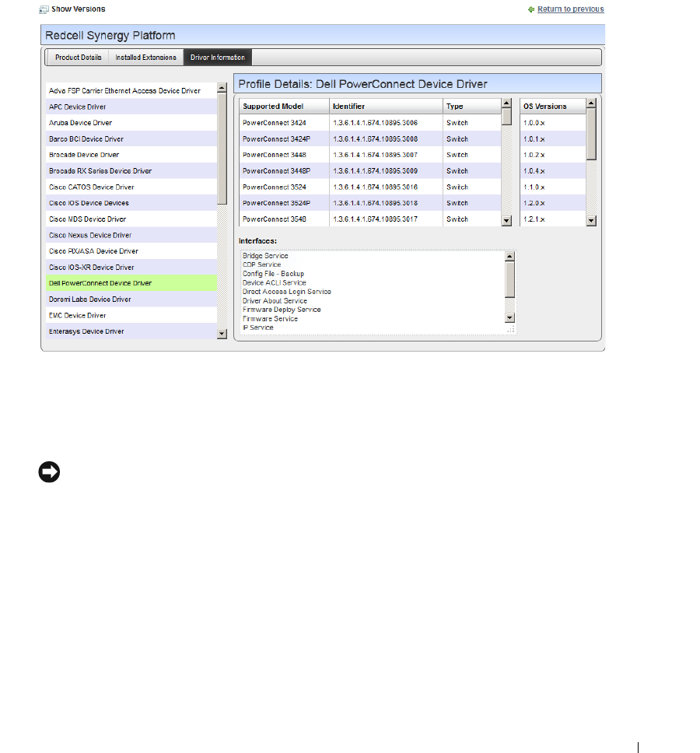Open the Return to previous link
This screenshot has height=753, width=700.
click(x=570, y=9)
